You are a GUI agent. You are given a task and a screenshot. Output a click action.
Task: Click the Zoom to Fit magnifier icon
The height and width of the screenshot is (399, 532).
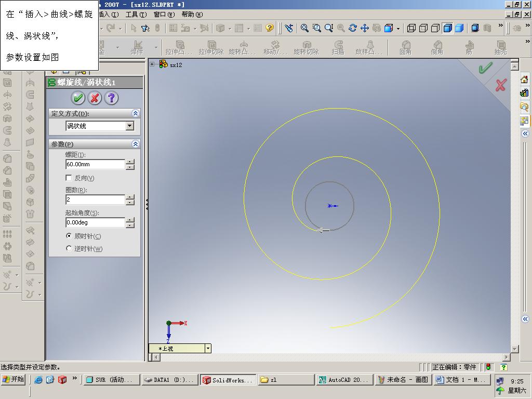(x=305, y=28)
